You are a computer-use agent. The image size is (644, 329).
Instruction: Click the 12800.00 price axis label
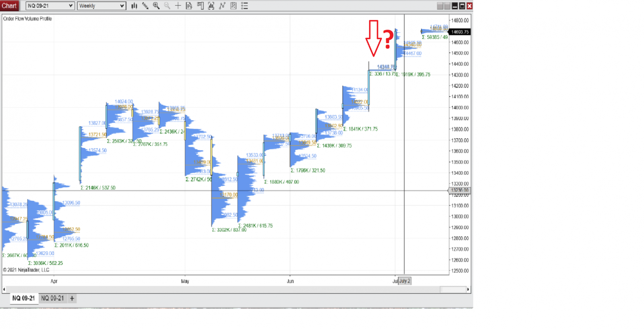pyautogui.click(x=460, y=238)
